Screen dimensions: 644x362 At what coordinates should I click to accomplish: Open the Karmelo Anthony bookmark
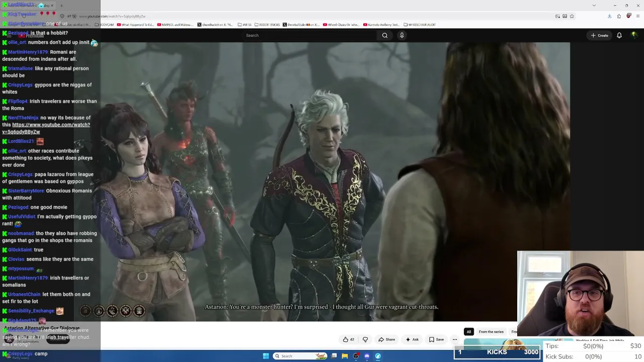coord(381,25)
